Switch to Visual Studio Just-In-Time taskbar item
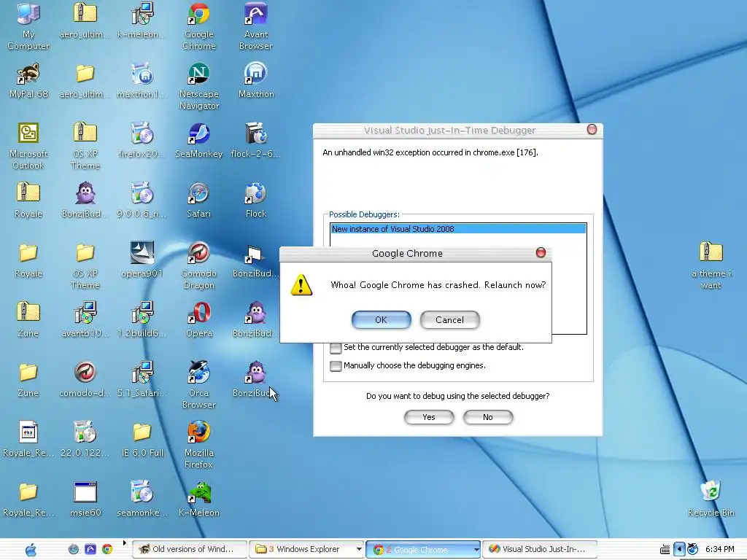The image size is (747, 560). click(540, 549)
